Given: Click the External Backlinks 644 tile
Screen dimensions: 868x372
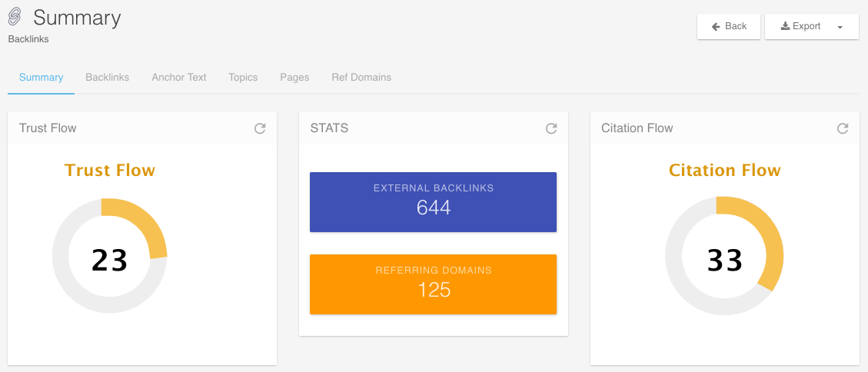Looking at the screenshot, I should (434, 202).
